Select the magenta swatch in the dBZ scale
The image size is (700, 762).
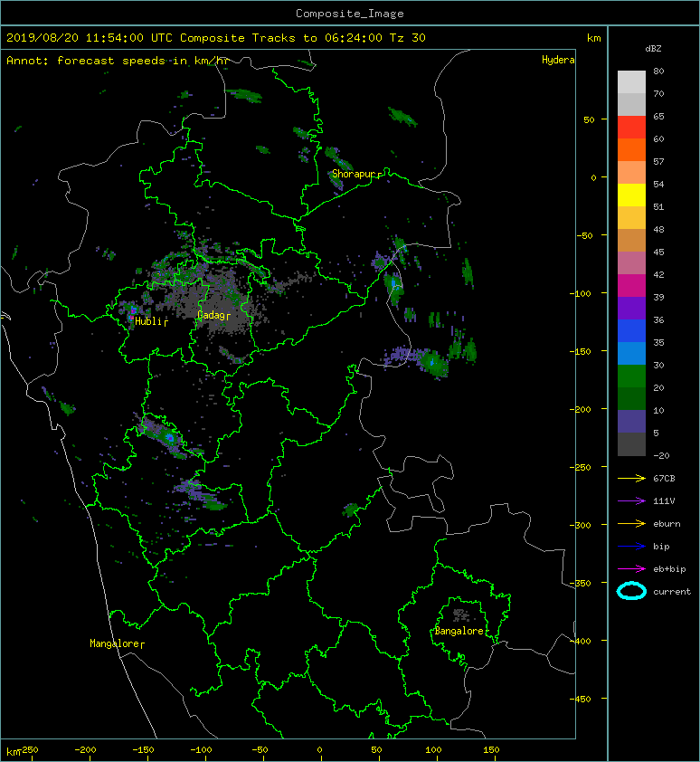pyautogui.click(x=631, y=286)
